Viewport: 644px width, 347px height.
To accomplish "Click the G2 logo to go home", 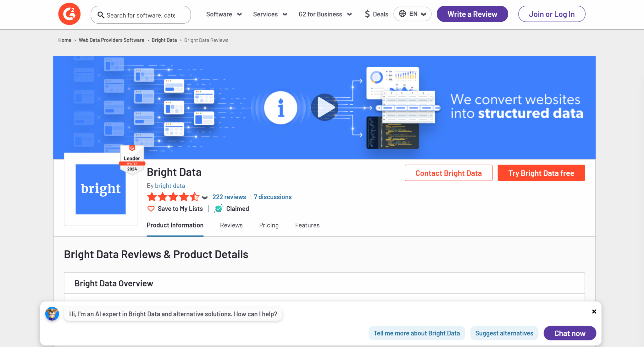I will point(69,14).
